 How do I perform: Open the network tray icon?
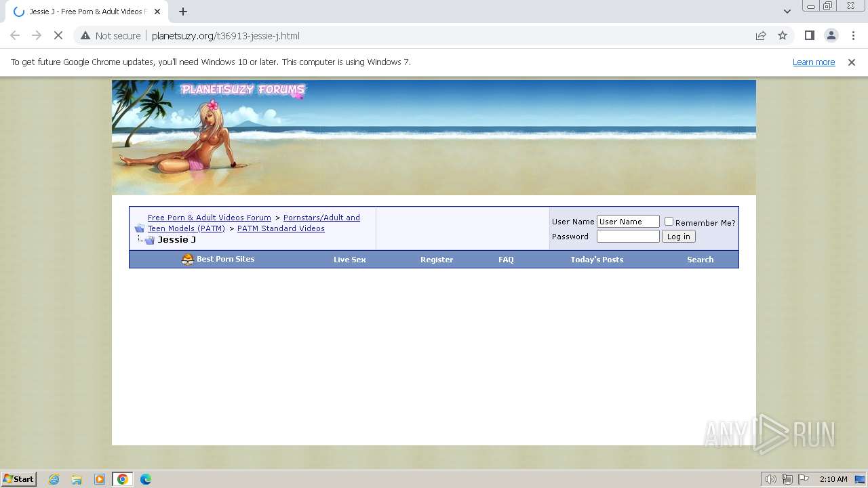787,479
